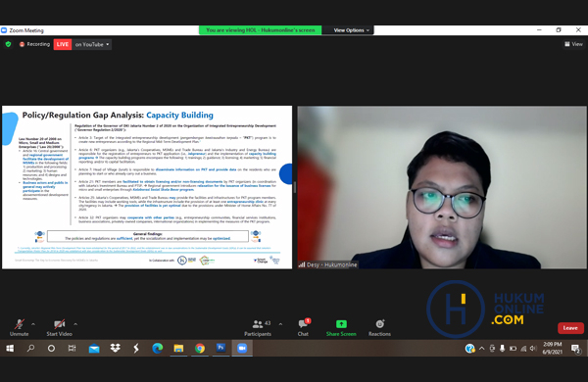The width and height of the screenshot is (588, 382).
Task: Click the Recording indicator
Action: click(34, 44)
